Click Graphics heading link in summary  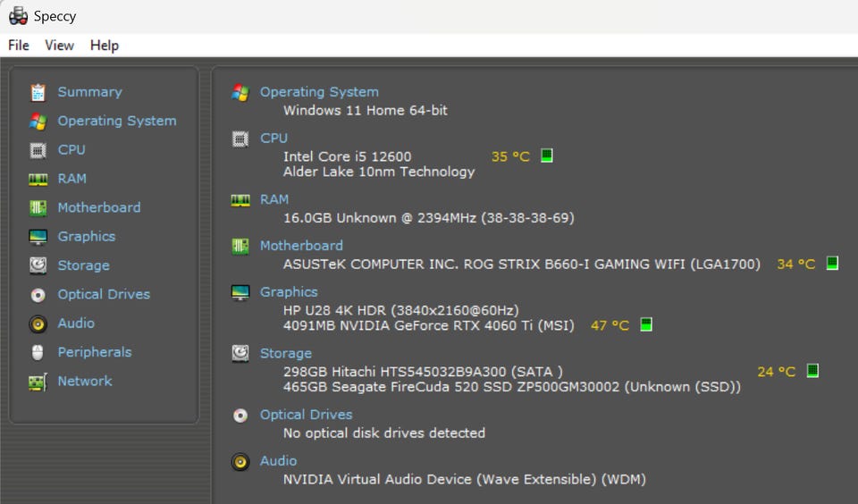click(289, 292)
